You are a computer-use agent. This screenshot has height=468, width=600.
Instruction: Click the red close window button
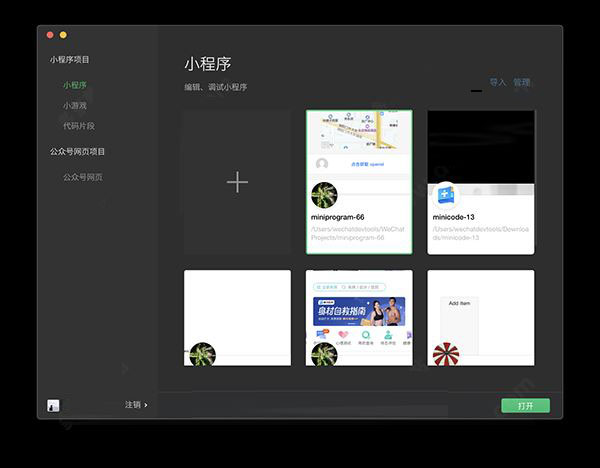(50, 35)
